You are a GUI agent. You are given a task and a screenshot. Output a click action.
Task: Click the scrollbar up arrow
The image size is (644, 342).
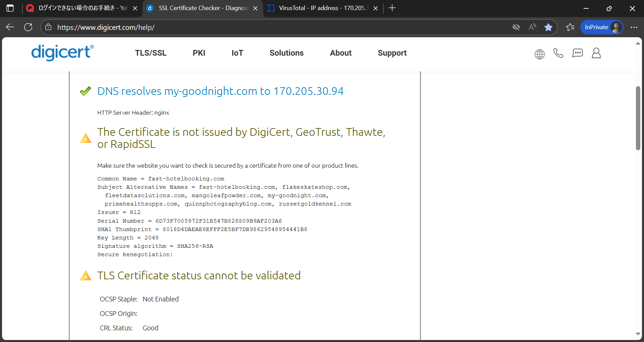coord(638,43)
